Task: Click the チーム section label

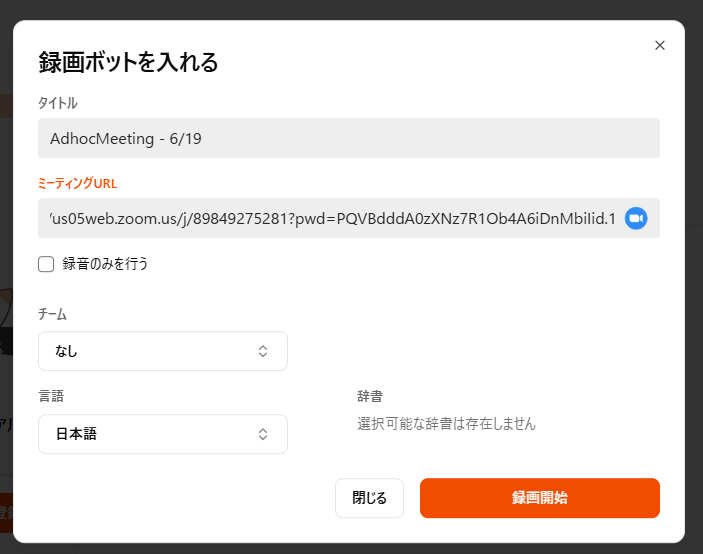Action: (x=52, y=314)
